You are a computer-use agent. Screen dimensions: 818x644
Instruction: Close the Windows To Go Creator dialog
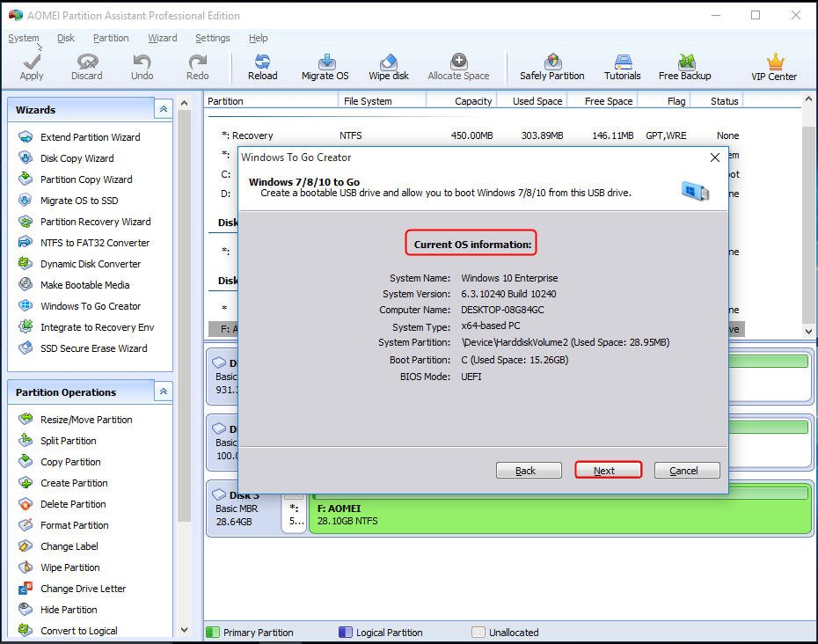click(x=715, y=157)
